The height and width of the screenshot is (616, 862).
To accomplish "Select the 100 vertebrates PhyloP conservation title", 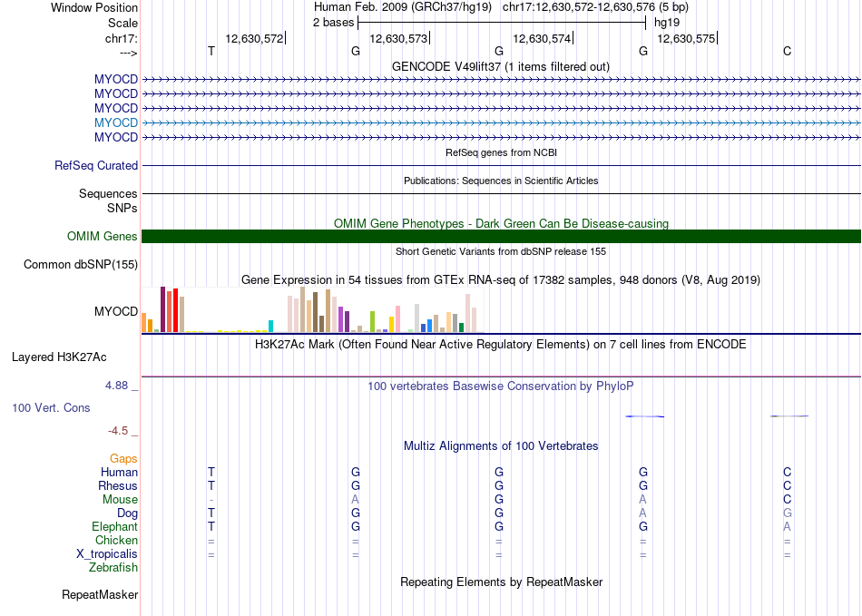I will 501,386.
